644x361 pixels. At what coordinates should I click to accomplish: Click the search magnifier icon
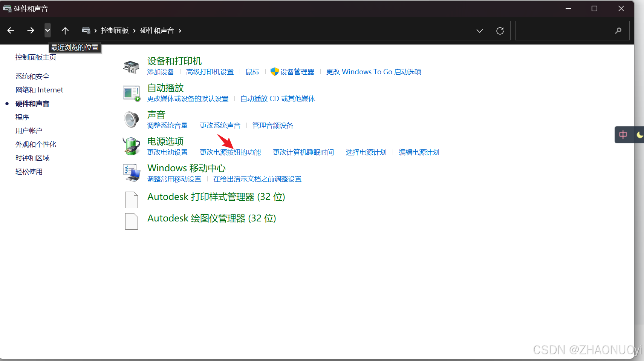[618, 31]
